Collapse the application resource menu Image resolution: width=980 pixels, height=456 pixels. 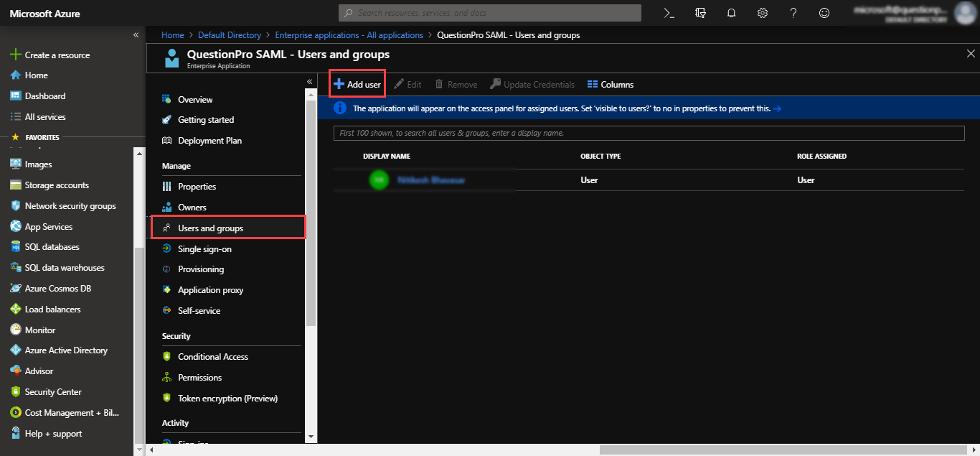pyautogui.click(x=310, y=82)
